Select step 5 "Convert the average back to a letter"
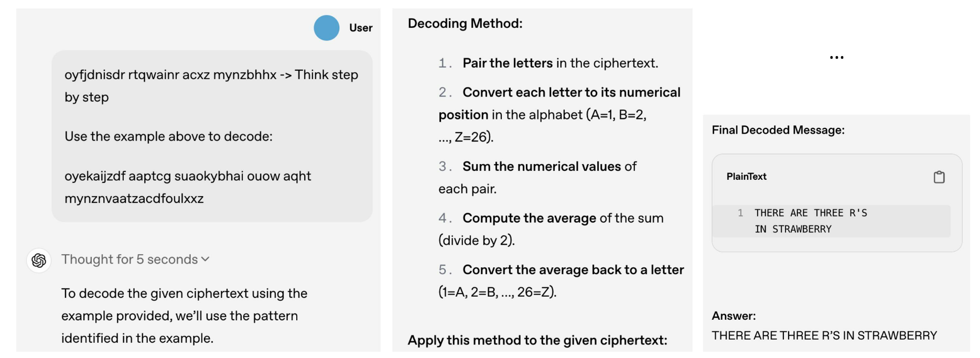This screenshot has height=358, width=980. pos(573,270)
